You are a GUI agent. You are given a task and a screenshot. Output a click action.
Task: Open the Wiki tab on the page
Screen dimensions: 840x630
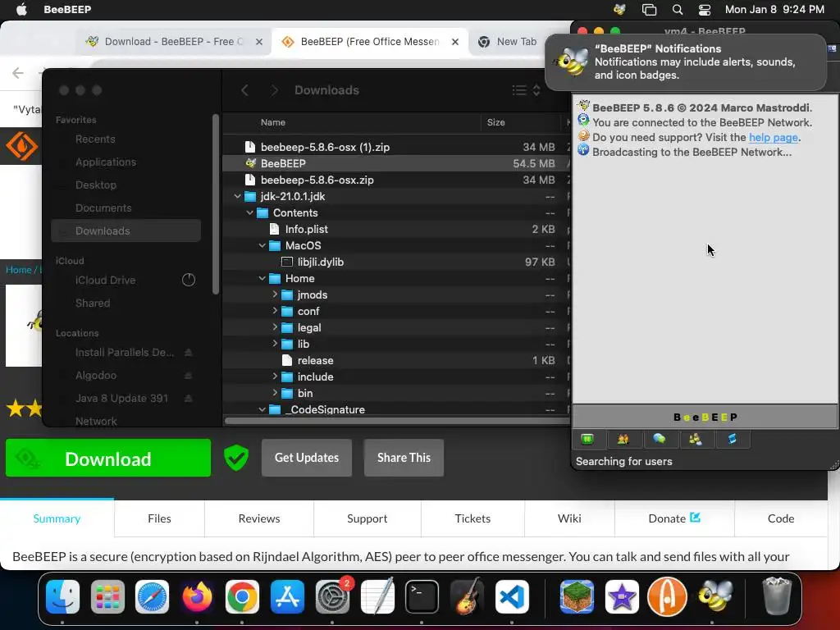pyautogui.click(x=569, y=518)
